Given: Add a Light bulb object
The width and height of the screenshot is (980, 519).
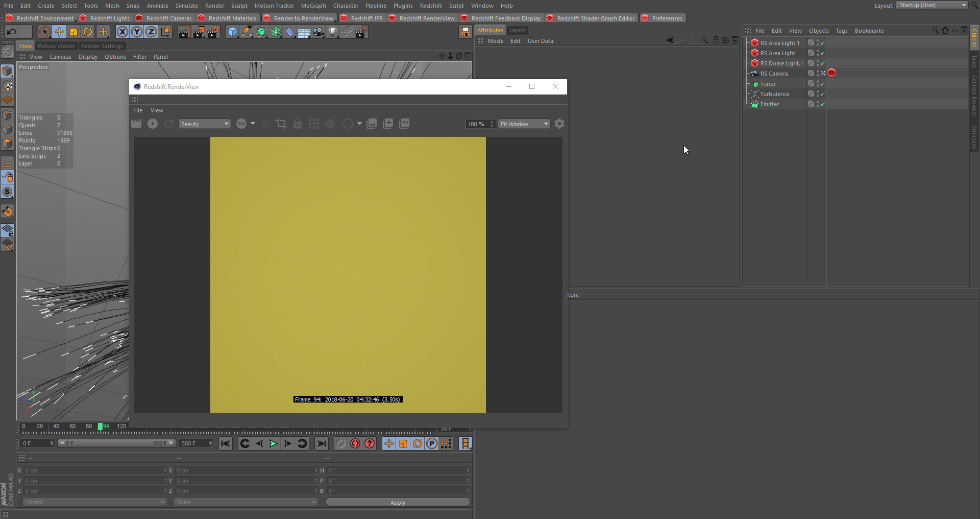Looking at the screenshot, I should click(x=333, y=32).
